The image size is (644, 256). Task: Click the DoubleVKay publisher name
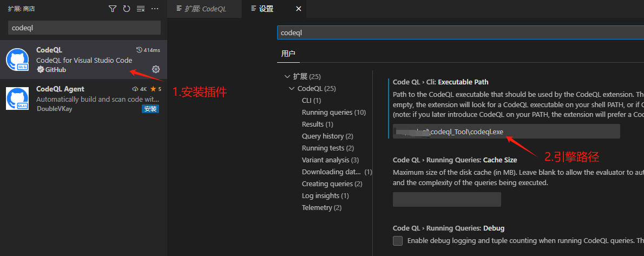coord(54,109)
